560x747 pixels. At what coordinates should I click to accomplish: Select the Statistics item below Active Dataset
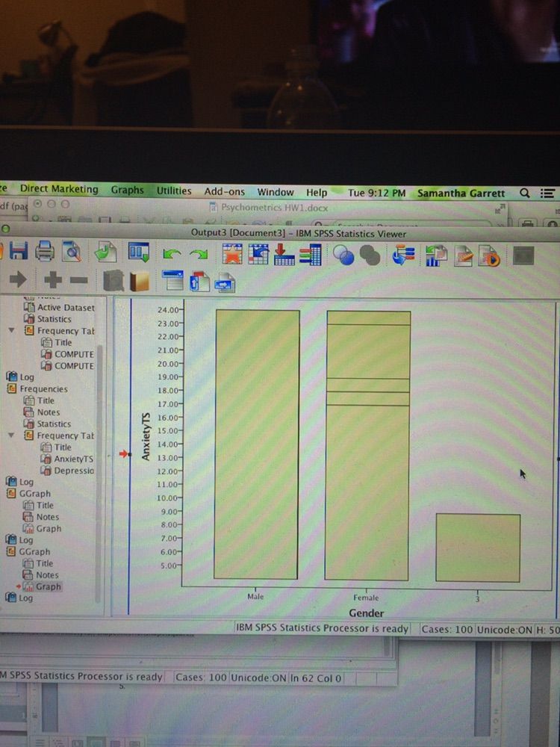click(48, 319)
